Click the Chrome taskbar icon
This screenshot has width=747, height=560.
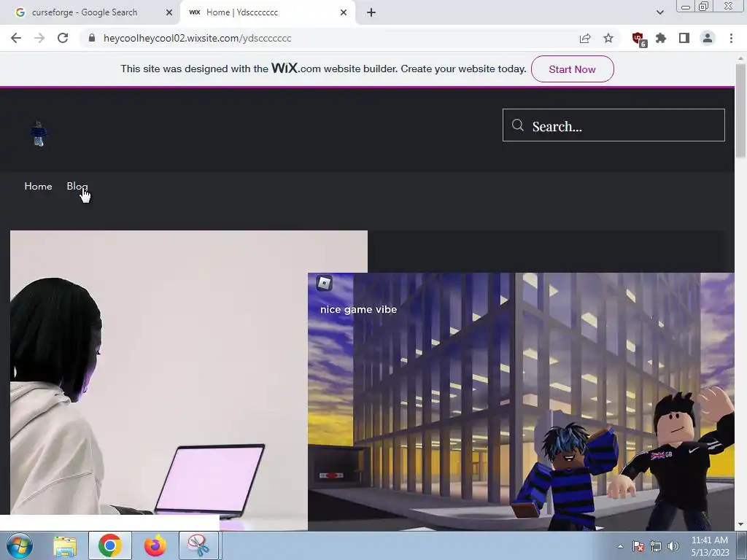pyautogui.click(x=109, y=545)
